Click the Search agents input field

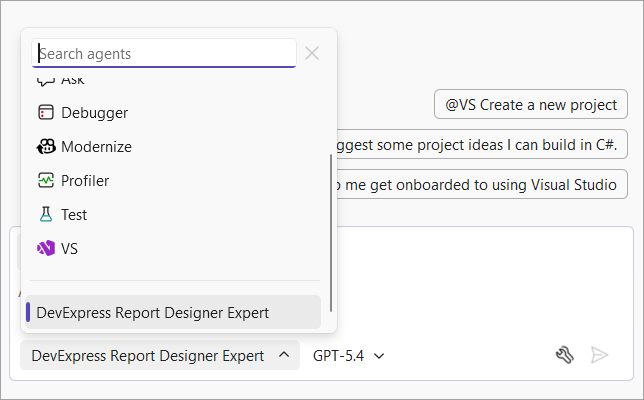coord(164,53)
